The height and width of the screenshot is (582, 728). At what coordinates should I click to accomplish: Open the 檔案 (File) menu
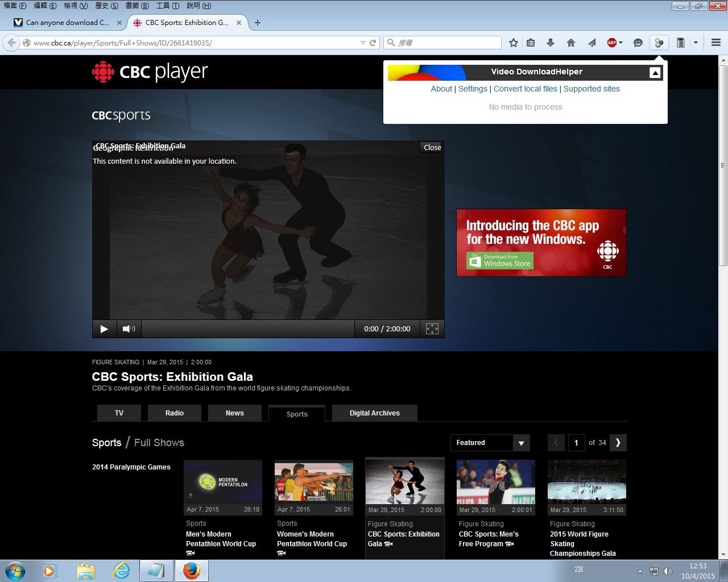pyautogui.click(x=15, y=6)
